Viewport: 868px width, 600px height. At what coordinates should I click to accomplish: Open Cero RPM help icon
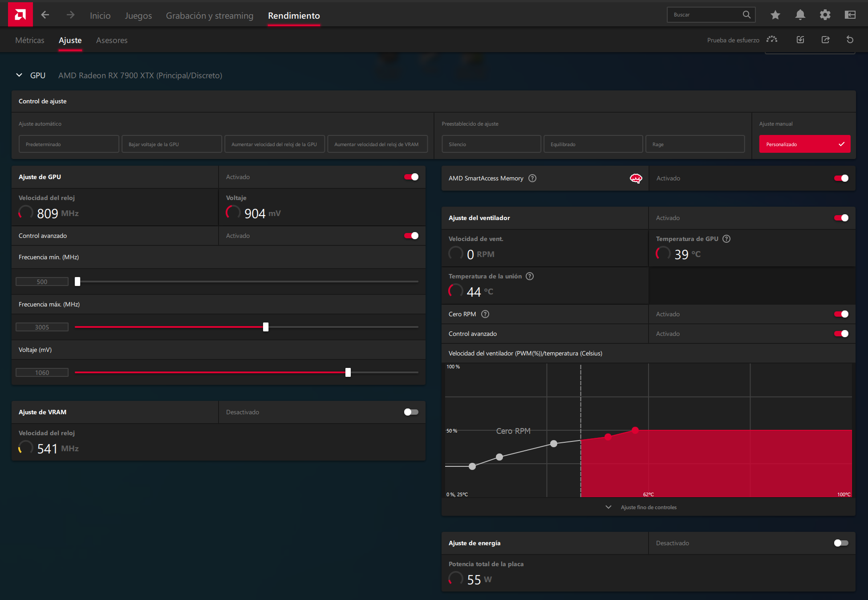[485, 314]
